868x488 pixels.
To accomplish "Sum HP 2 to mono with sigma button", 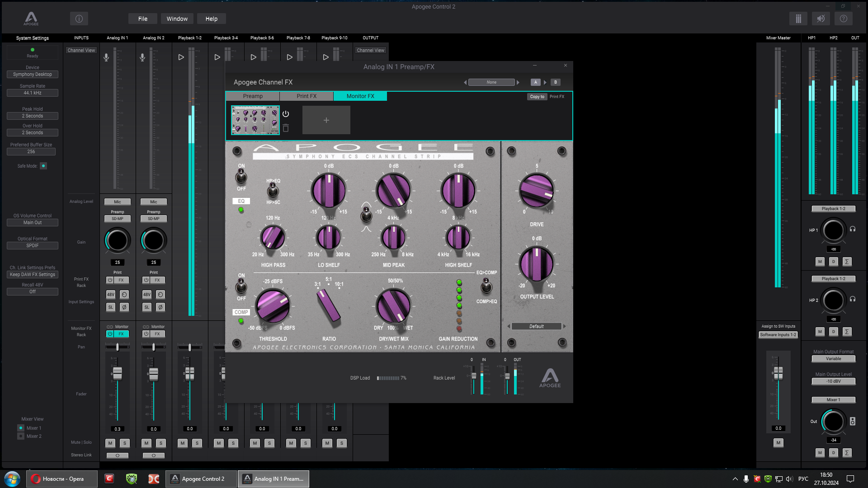I will click(847, 332).
